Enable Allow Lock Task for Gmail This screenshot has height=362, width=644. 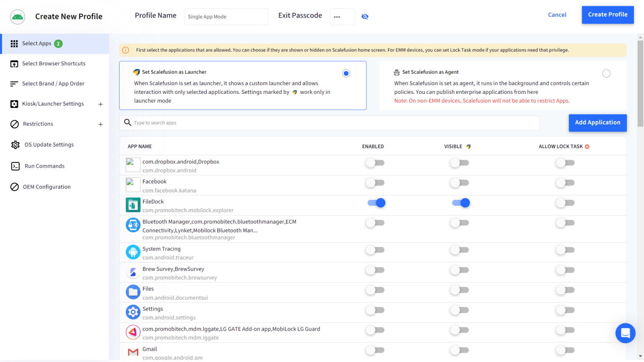(565, 350)
